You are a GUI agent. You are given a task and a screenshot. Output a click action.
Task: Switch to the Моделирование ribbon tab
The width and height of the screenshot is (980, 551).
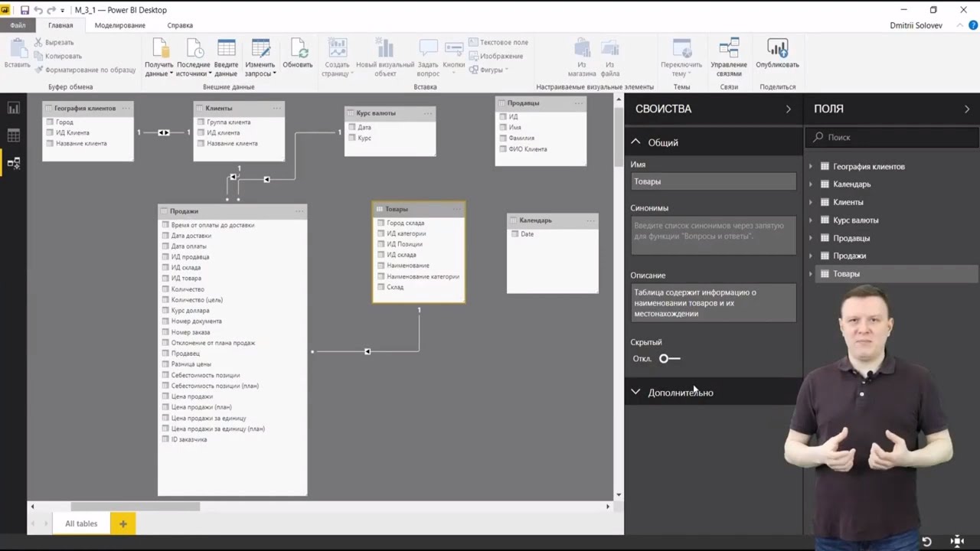pos(119,25)
